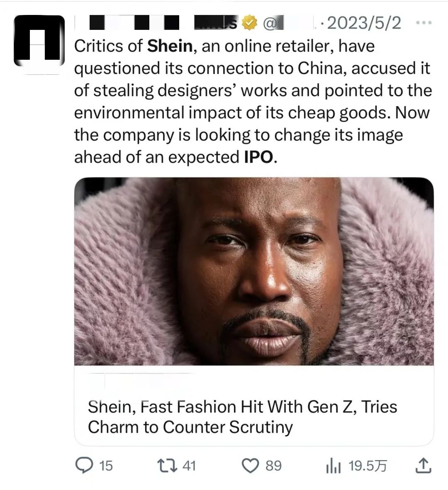Open the poster's profile avatar
This screenshot has height=490, width=448.
(39, 41)
